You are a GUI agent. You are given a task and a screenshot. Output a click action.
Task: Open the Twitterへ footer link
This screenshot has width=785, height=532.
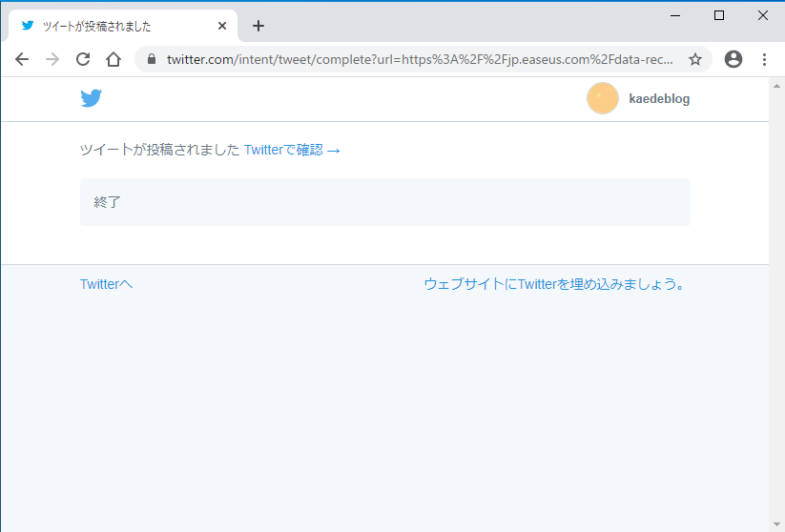pyautogui.click(x=106, y=284)
